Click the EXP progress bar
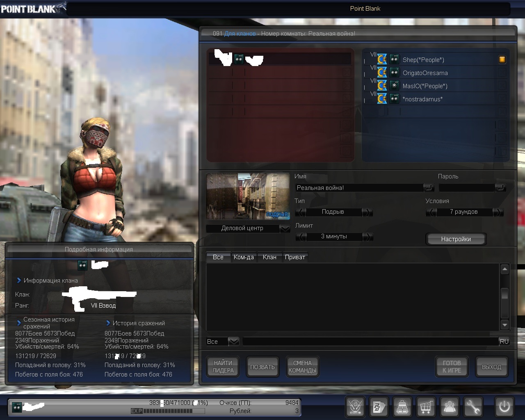The width and height of the screenshot is (525, 420). click(167, 411)
